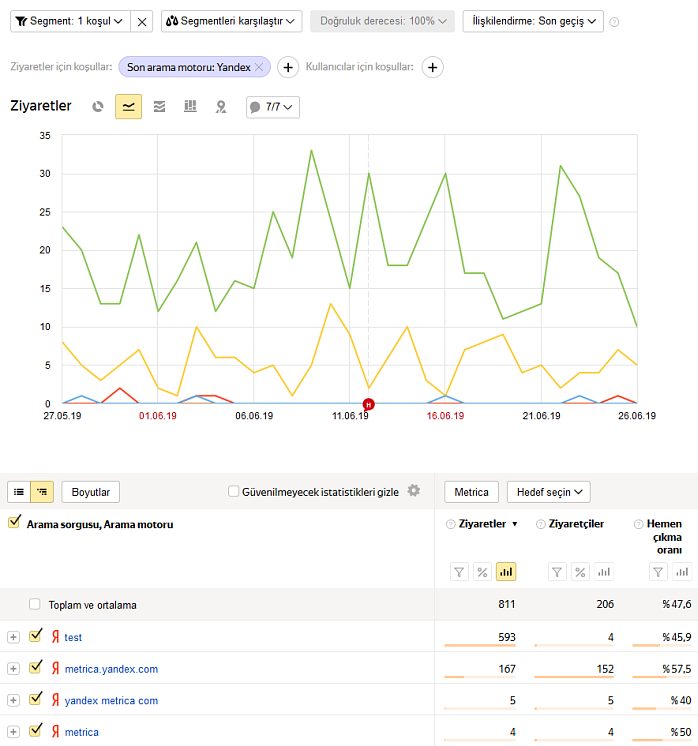
Task: Open the 7/7 annotations dropdown
Action: click(x=273, y=107)
